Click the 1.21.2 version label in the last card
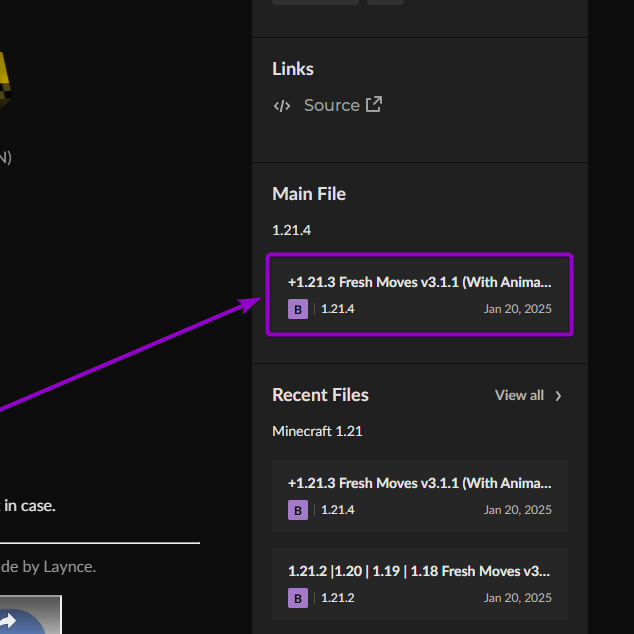The width and height of the screenshot is (634, 634). [338, 598]
